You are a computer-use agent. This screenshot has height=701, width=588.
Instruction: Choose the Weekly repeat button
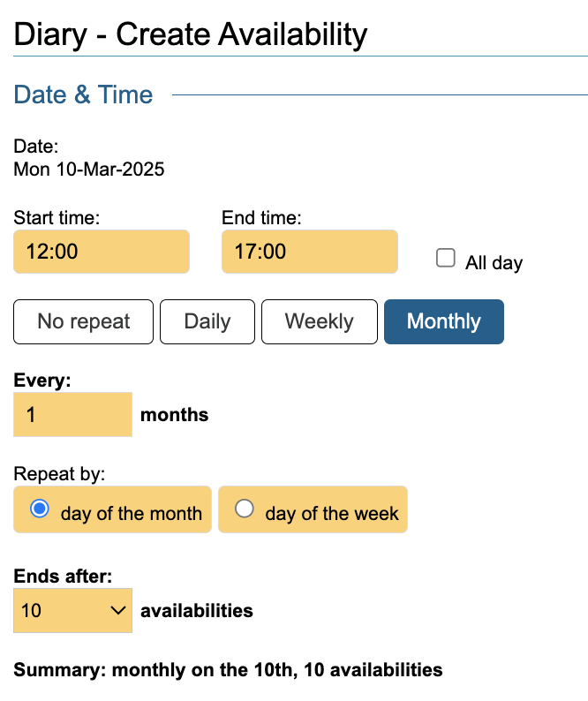click(x=319, y=321)
